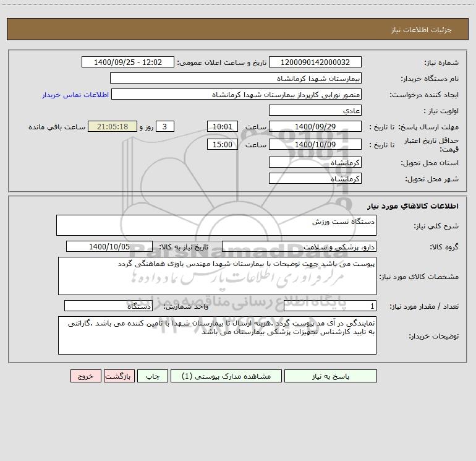Click the deadline time field 10:01
Screen dimensions: 476x461
[222, 126]
